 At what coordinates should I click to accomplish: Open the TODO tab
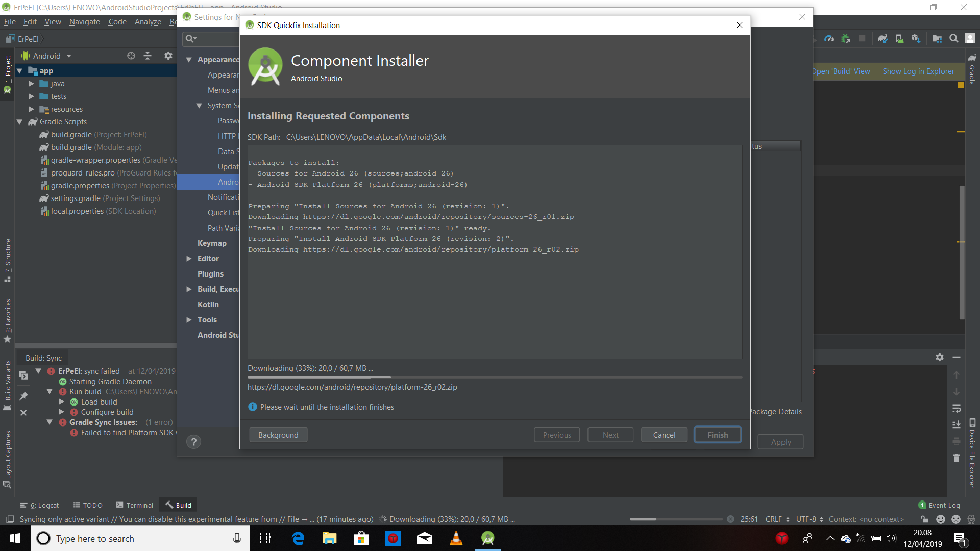tap(88, 505)
